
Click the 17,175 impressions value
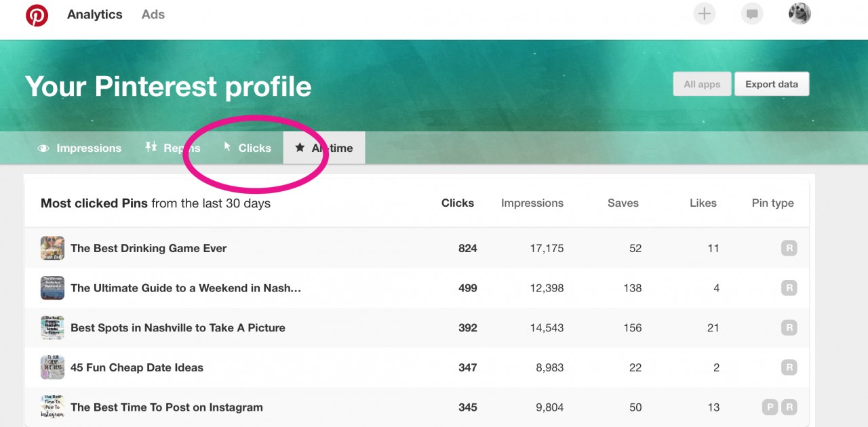547,248
